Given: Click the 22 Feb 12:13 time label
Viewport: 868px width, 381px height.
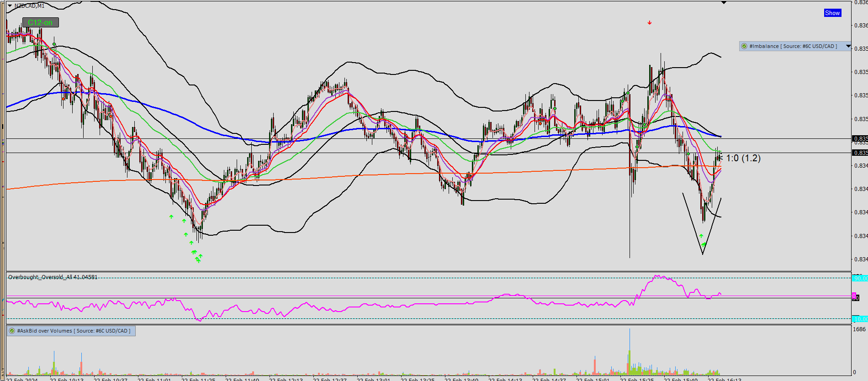Looking at the screenshot, I should [x=286, y=379].
